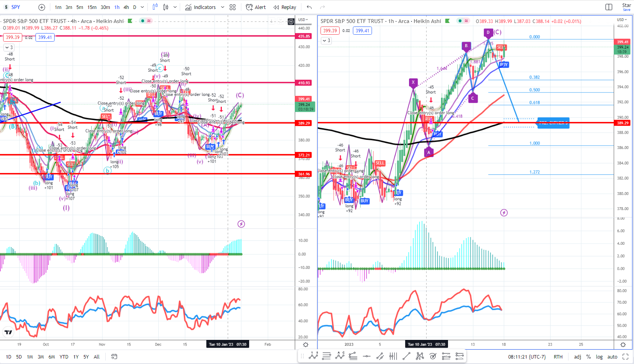Click the lightning event marker on the 4h chart
The image size is (634, 364).
pyautogui.click(x=241, y=224)
